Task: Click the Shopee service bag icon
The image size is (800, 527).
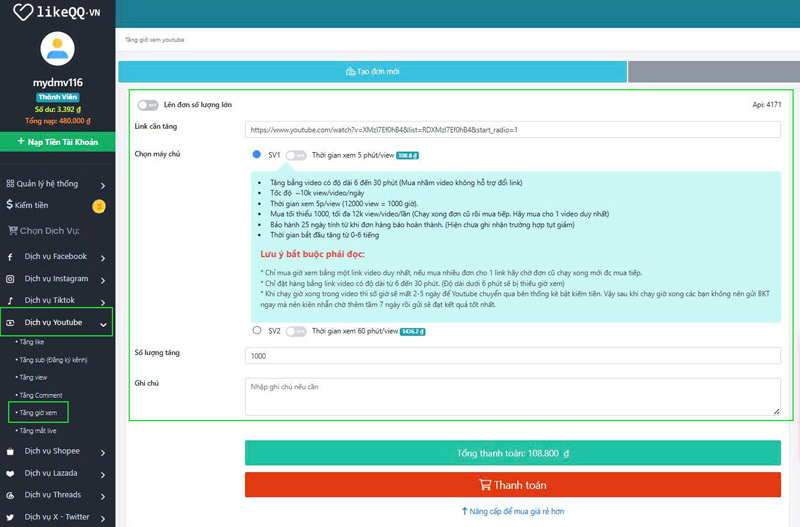Action: tap(10, 451)
